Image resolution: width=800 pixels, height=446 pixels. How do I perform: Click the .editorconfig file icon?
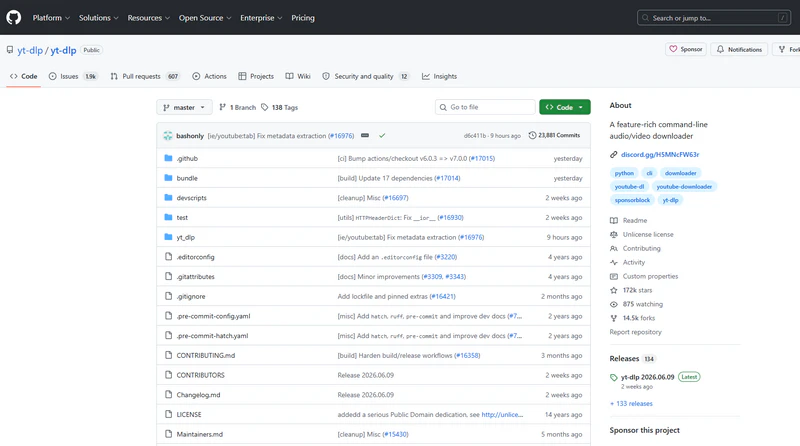[168, 257]
